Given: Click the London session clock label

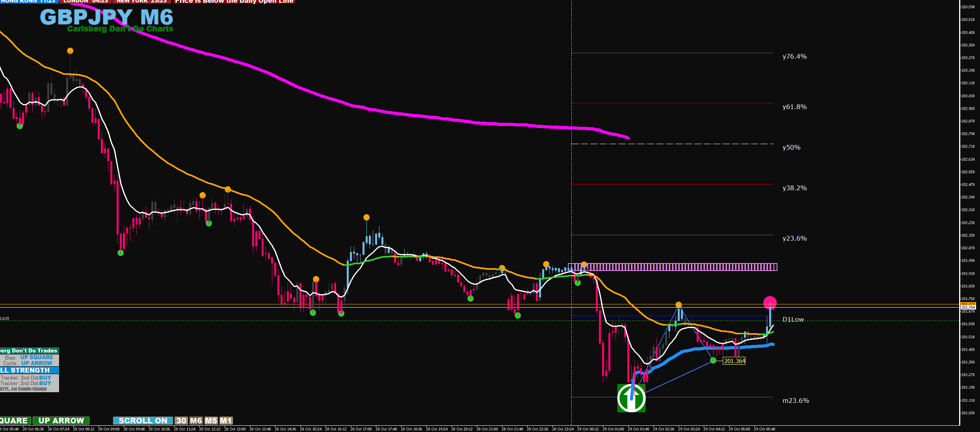Looking at the screenshot, I should (x=86, y=1).
